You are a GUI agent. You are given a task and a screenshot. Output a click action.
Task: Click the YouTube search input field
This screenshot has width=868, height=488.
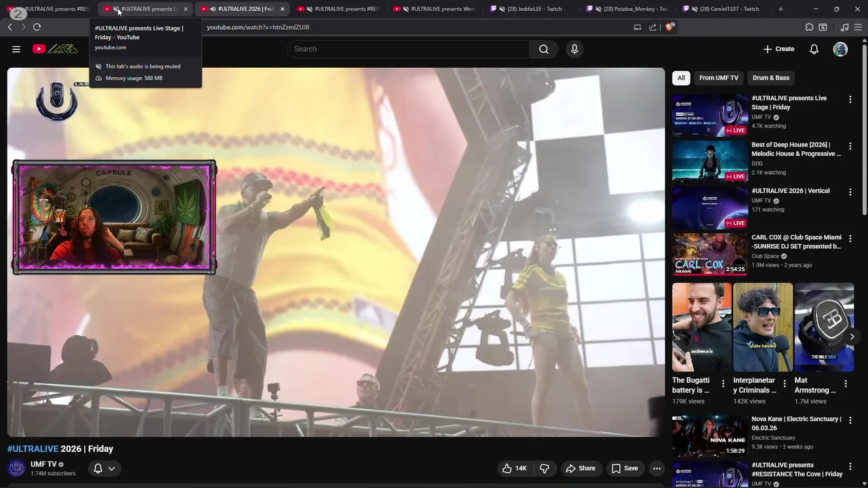(x=408, y=49)
